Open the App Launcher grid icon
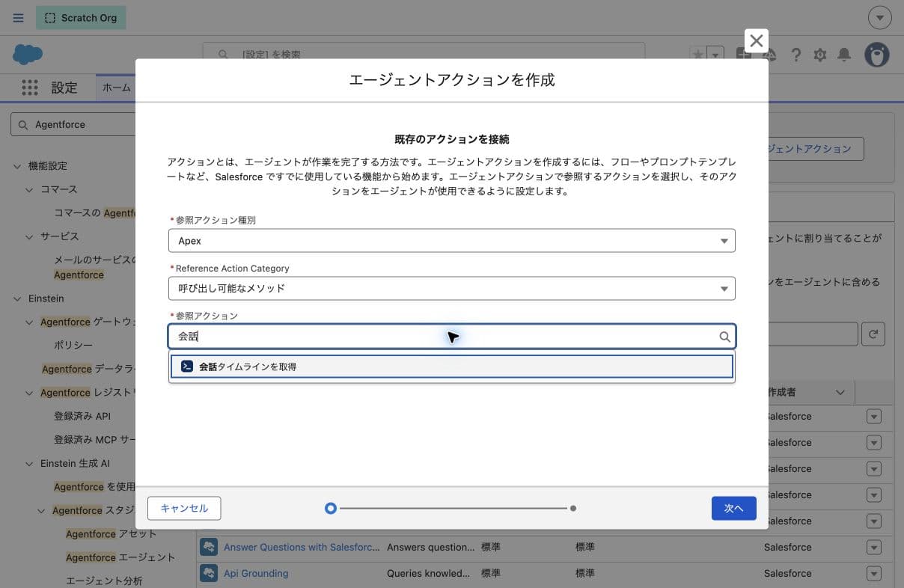Screen dimensions: 904x588 (x=30, y=88)
